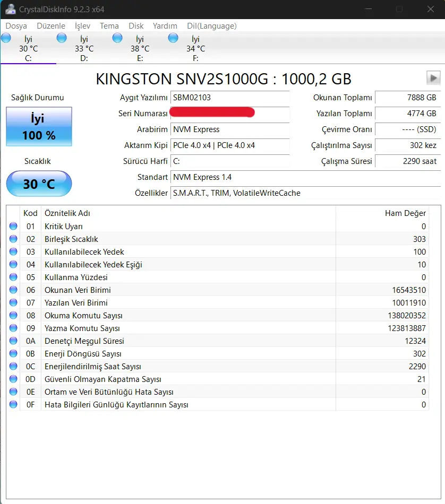Click the Sürücü Harfi field showing C:
The height and width of the screenshot is (504, 445).
(230, 161)
